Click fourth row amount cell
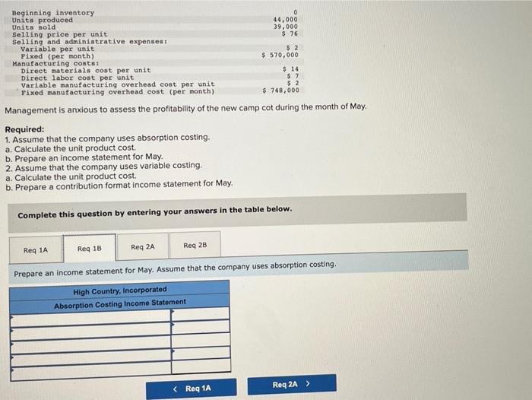Viewport: 532px width, 400px height. point(201,353)
